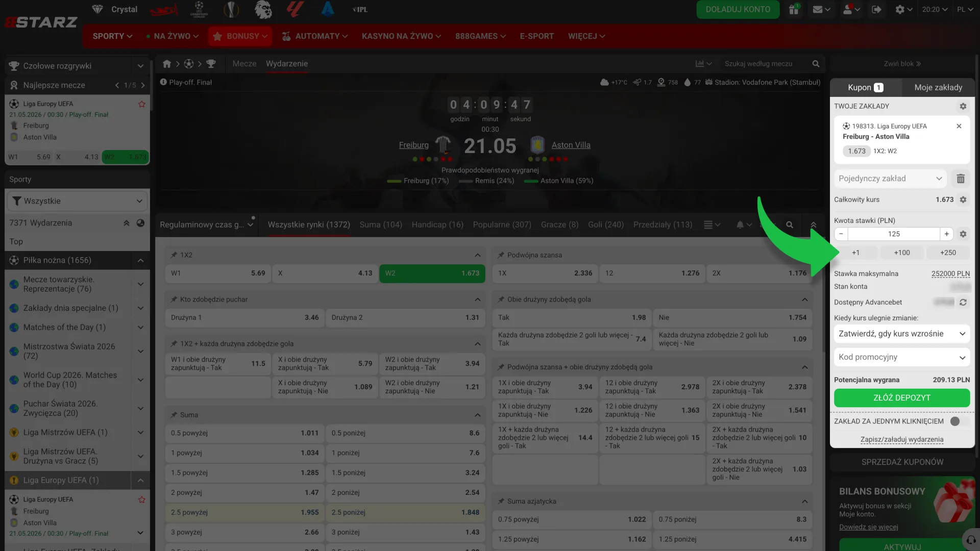Click the match search magnifier icon
Image resolution: width=980 pixels, height=551 pixels.
click(816, 64)
